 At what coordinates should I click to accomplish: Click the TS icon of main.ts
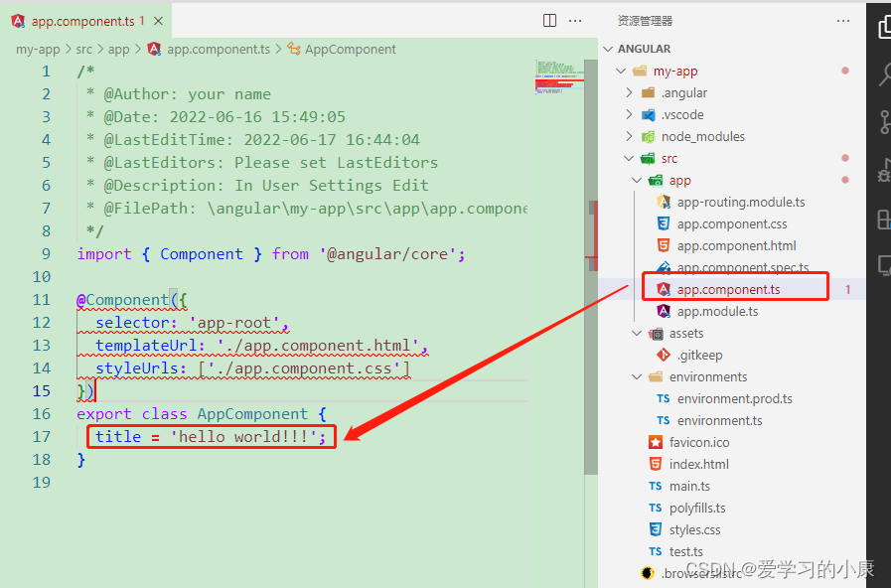click(x=656, y=487)
